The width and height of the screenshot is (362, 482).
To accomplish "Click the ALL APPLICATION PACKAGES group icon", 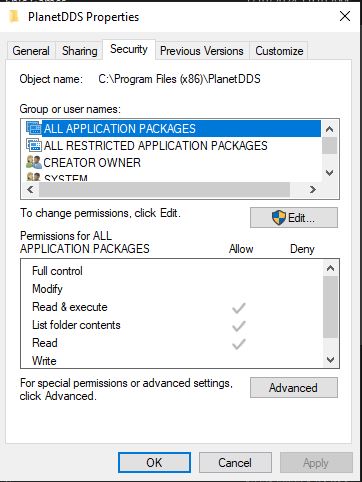I will pos(34,128).
